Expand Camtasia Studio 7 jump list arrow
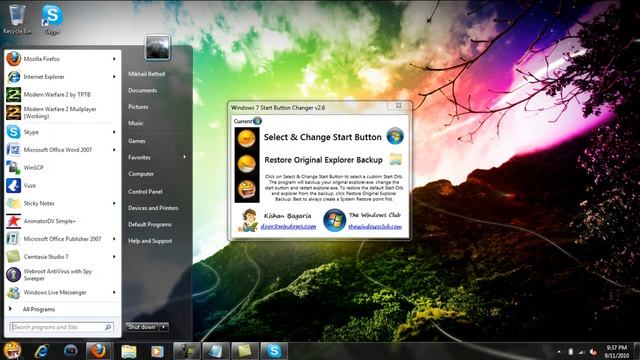This screenshot has width=640, height=360. coord(114,257)
